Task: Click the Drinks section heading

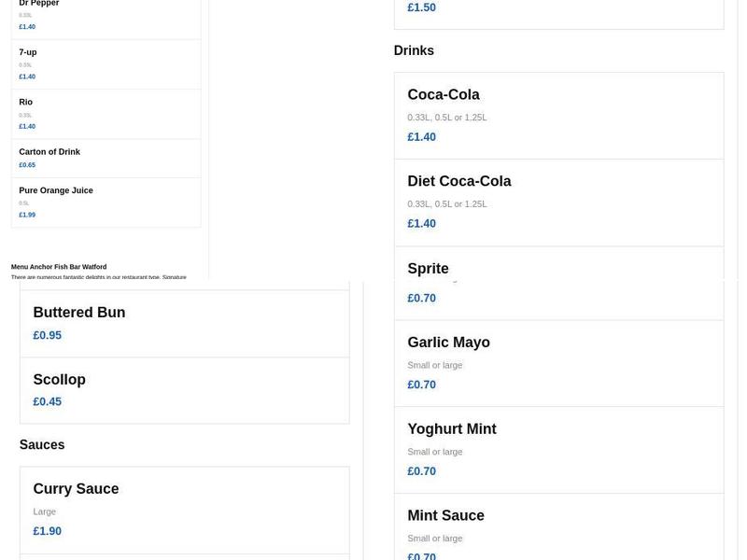Action: point(414,51)
